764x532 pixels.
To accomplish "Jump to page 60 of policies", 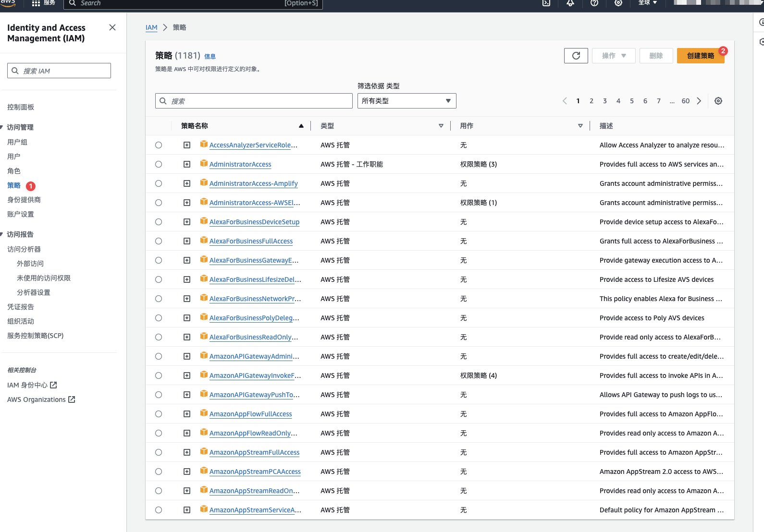I will point(686,101).
